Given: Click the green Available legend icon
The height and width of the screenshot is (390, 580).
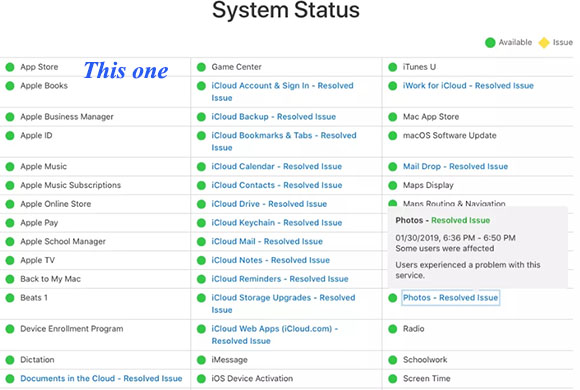Looking at the screenshot, I should [x=490, y=43].
